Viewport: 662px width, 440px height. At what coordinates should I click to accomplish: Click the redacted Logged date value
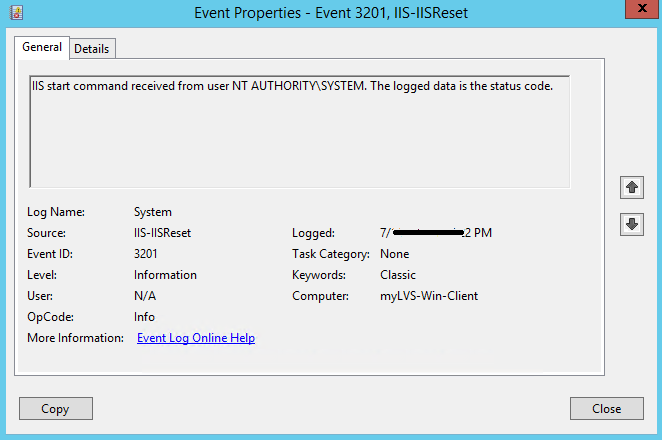pyautogui.click(x=436, y=233)
